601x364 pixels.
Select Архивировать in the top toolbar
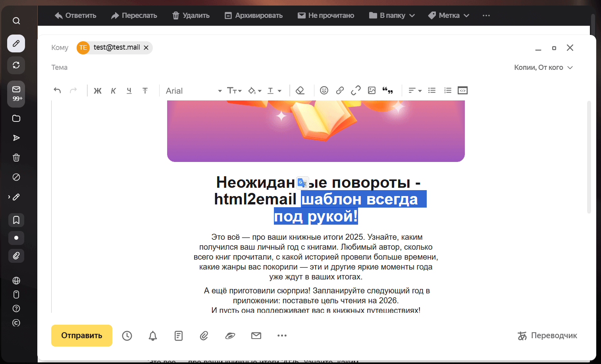(253, 15)
